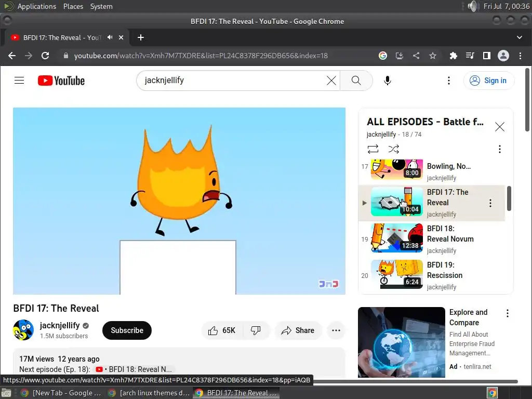The height and width of the screenshot is (399, 532).
Task: Click the page vertical scrollbar
Action: (x=527, y=99)
